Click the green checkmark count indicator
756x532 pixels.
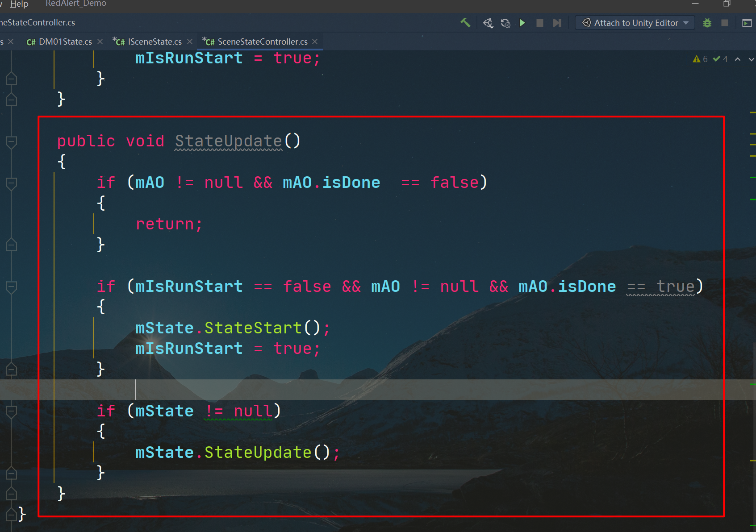click(720, 59)
